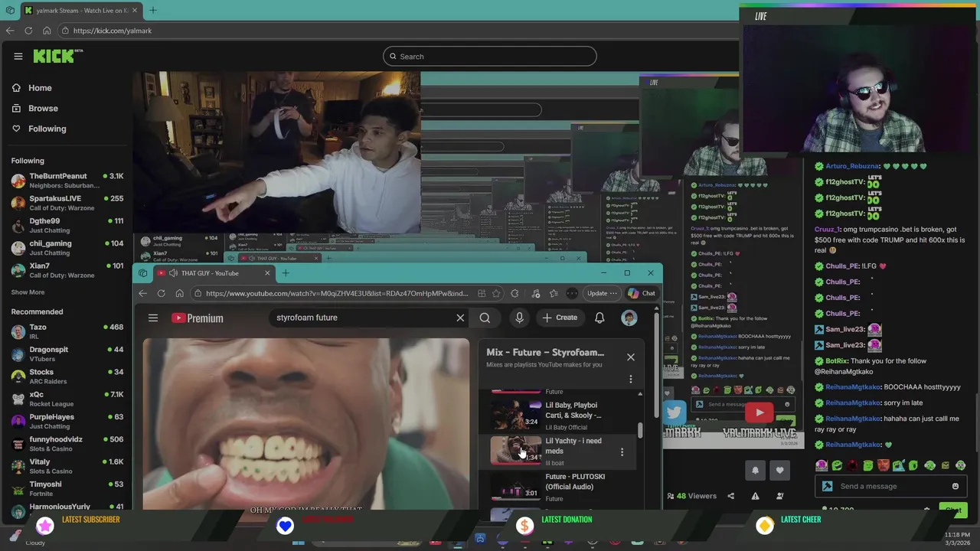Open Tazo recommended channel

[67, 331]
